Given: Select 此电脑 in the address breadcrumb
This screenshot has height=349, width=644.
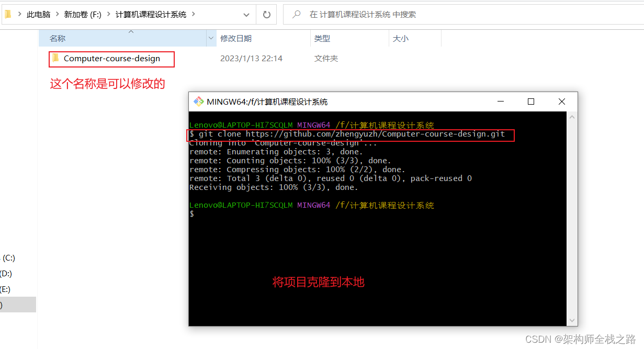Looking at the screenshot, I should pos(39,15).
